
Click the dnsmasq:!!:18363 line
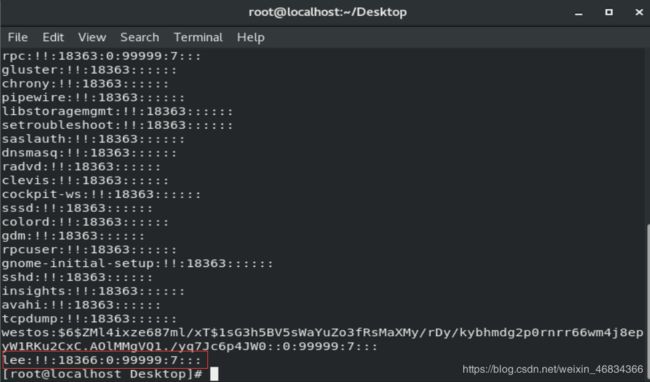click(x=89, y=153)
